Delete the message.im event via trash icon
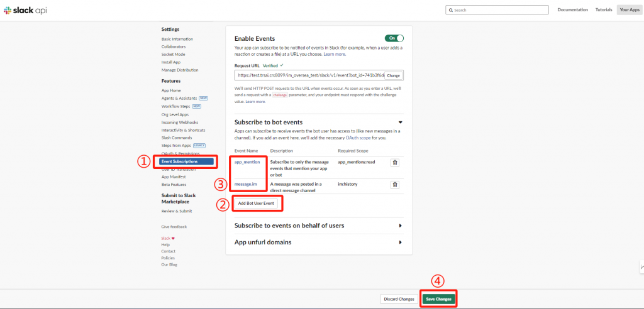The width and height of the screenshot is (644, 309). click(395, 185)
